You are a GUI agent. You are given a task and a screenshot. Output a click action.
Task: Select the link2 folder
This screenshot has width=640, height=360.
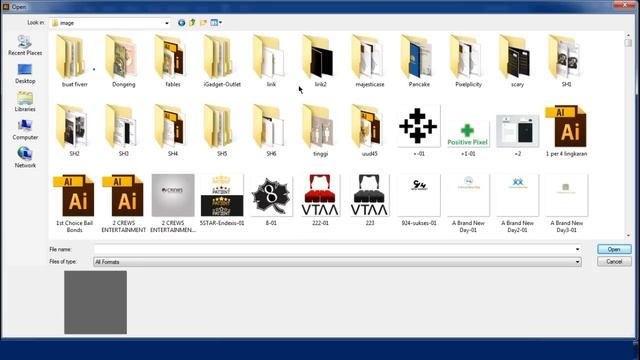click(x=320, y=61)
